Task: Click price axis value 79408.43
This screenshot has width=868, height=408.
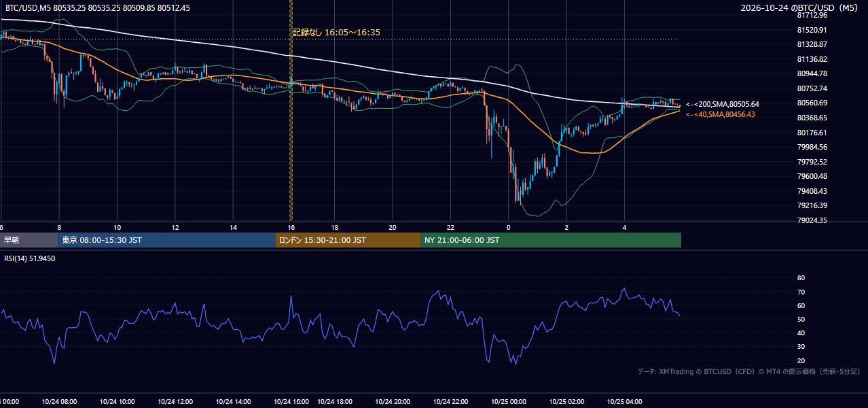Action: click(x=812, y=191)
